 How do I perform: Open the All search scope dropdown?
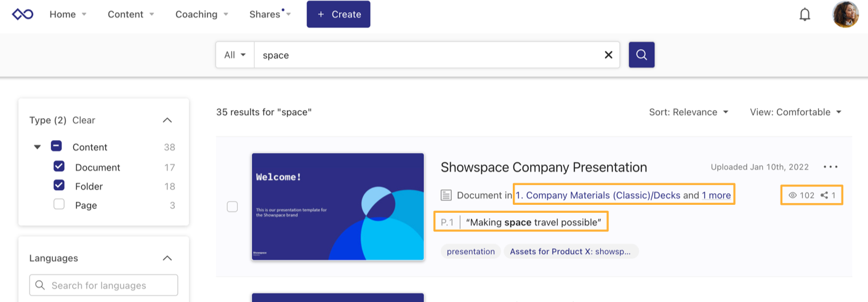coord(235,55)
